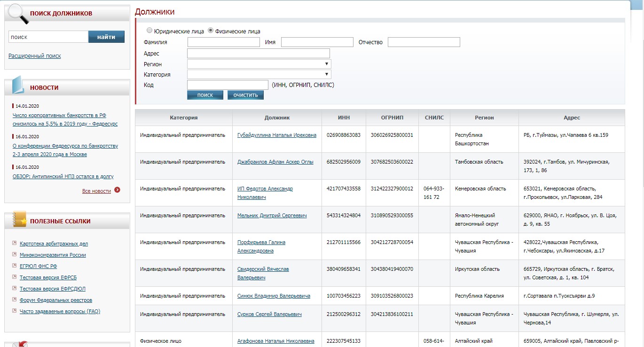Open Тестовая версия ЕФРСДЮЛ link

point(53,289)
